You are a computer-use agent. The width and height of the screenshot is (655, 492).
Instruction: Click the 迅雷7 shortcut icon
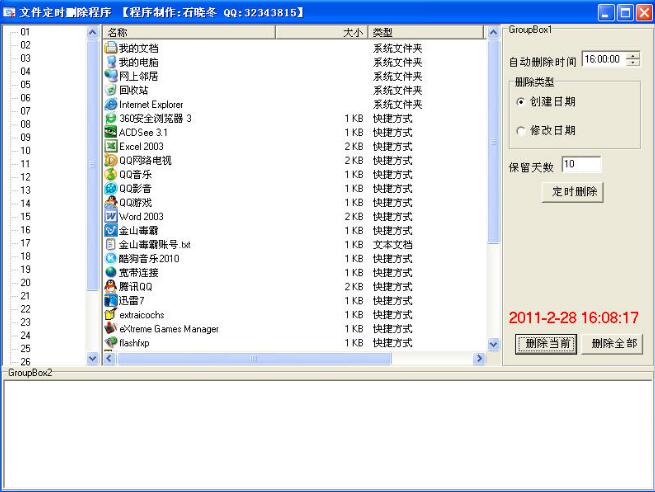click(111, 300)
